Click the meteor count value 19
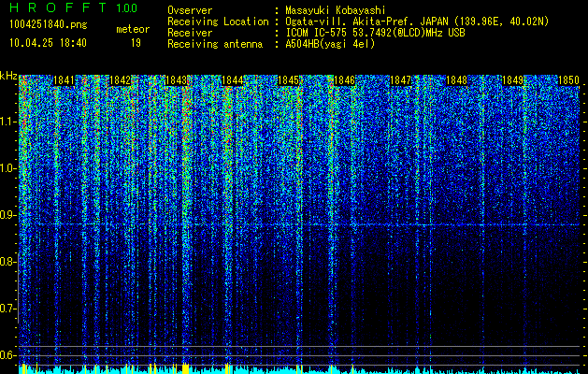 (136, 43)
